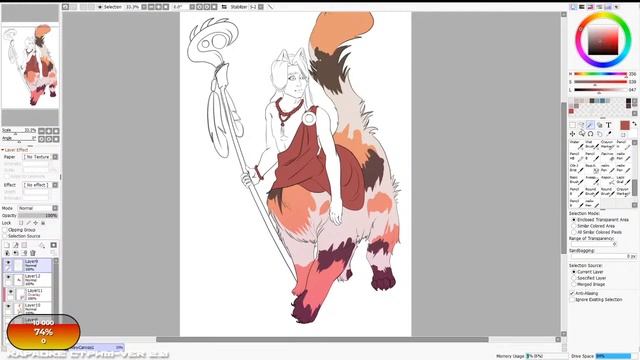
Task: Toggle the Selection checkbox in top toolbar
Action: [99, 7]
